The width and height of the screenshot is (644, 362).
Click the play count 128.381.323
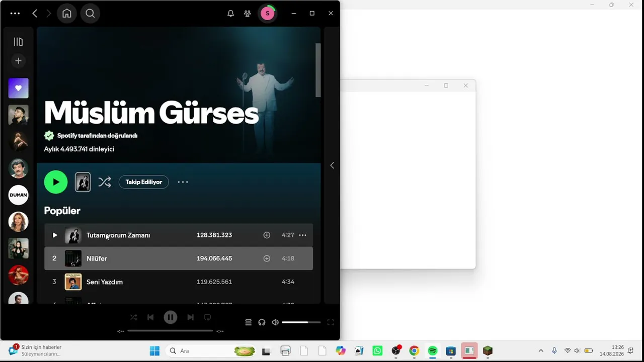[214, 235]
